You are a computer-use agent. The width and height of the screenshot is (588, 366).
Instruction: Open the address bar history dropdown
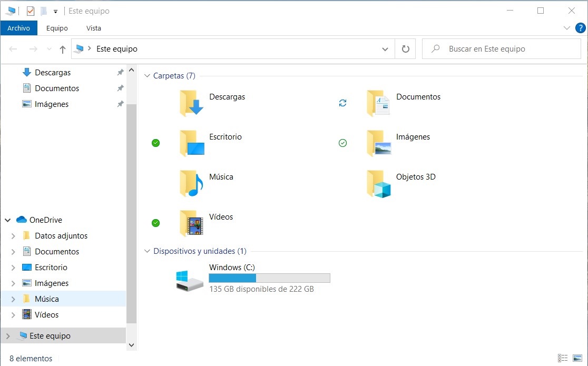coord(385,49)
